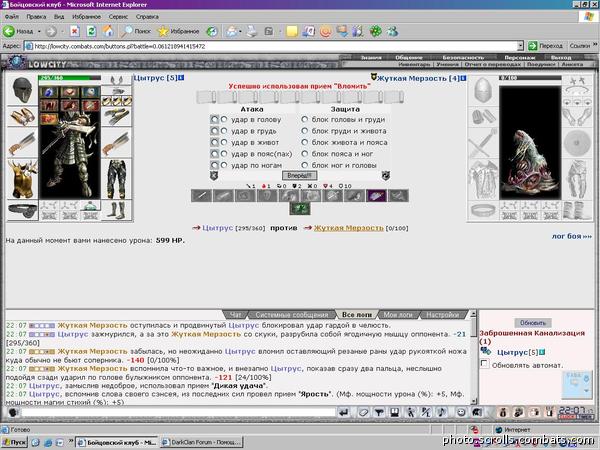Open the info icon next to Цытрус [5] header
600x450 pixels.
click(181, 78)
